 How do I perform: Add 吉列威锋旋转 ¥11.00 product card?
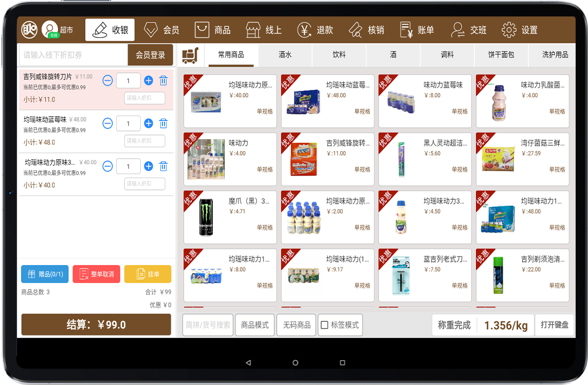tap(327, 159)
